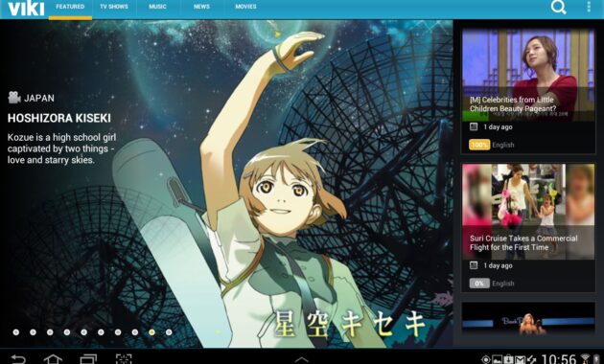Image resolution: width=604 pixels, height=364 pixels.
Task: Select the News tab
Action: (x=201, y=7)
